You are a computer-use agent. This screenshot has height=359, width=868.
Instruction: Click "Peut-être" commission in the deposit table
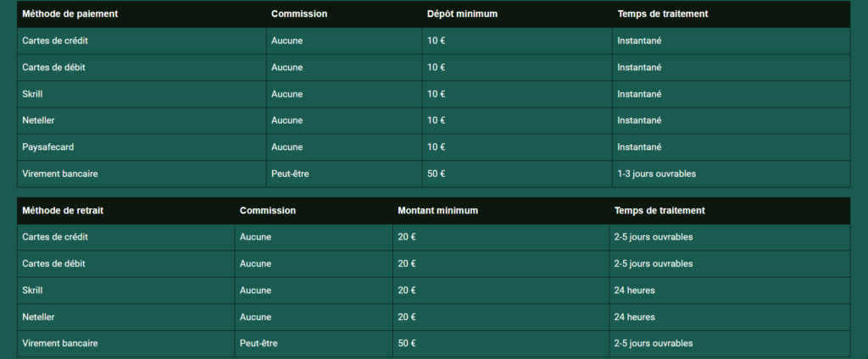[290, 174]
